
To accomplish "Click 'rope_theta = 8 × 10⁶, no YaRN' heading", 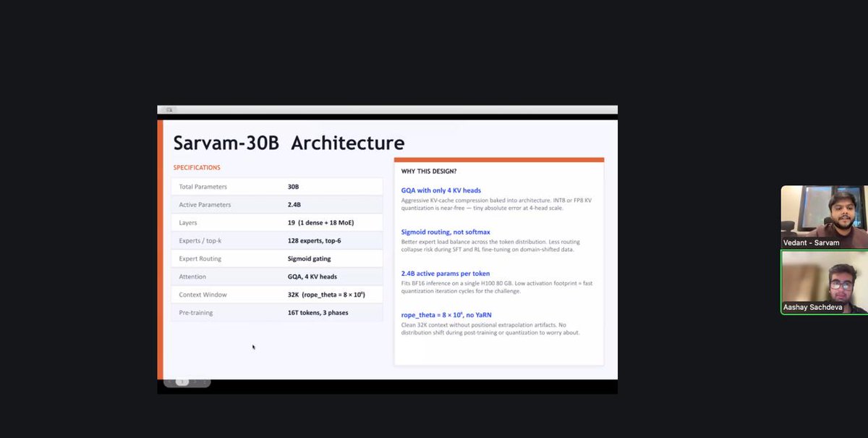I will [x=448, y=316].
